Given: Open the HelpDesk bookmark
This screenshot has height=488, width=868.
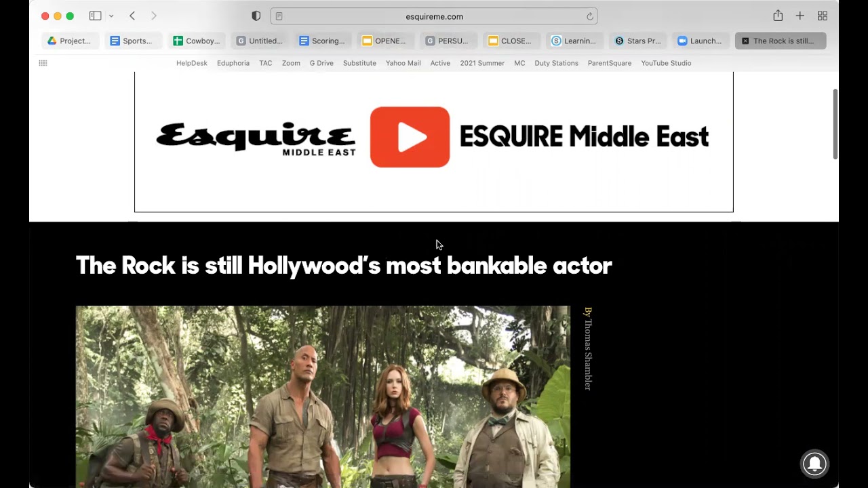Looking at the screenshot, I should 192,63.
